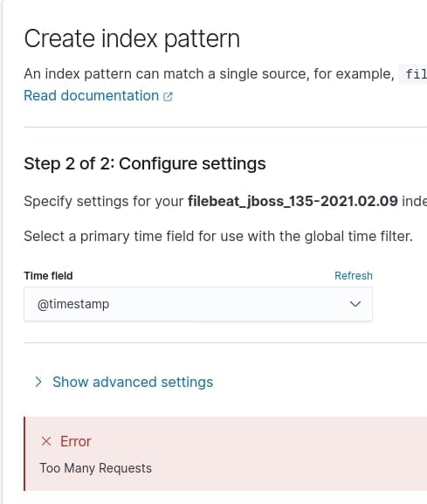Screen dimensions: 427x504
Task: Open the Read documentation link
Action: tap(99, 96)
